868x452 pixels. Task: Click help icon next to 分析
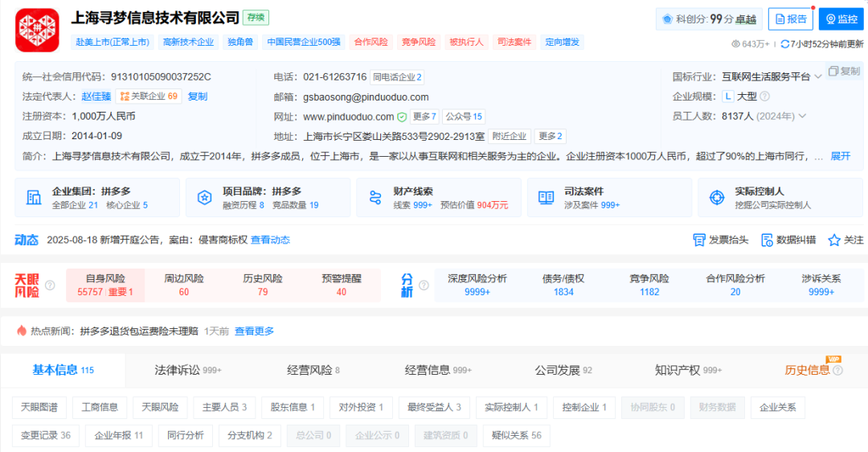424,286
